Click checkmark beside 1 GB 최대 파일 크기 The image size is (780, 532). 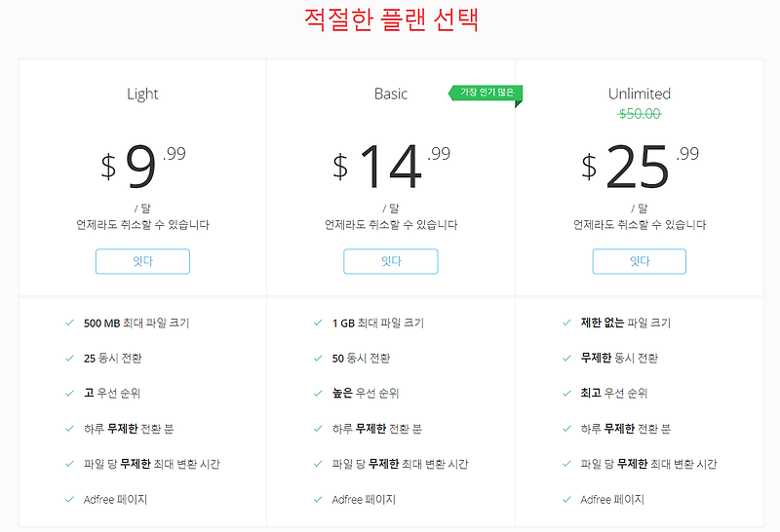318,323
